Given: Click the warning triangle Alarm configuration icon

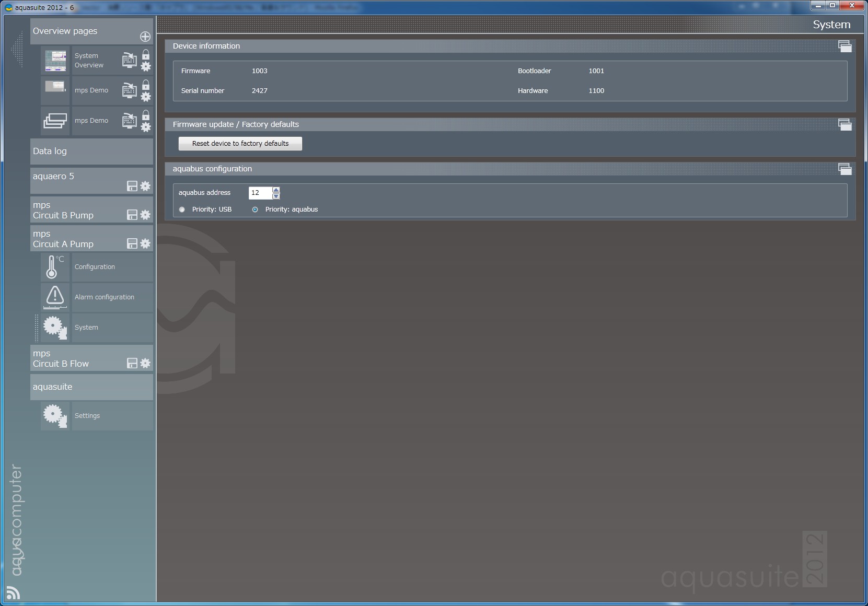Looking at the screenshot, I should (55, 297).
